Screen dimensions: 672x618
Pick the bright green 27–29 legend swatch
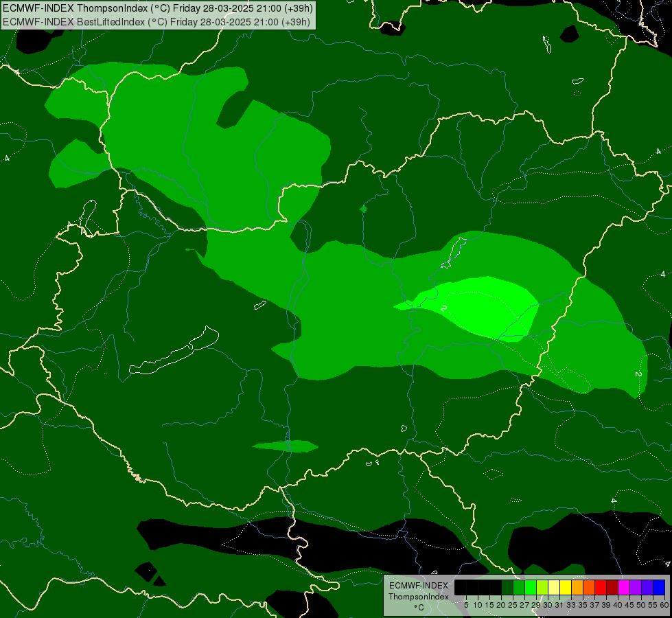click(531, 587)
